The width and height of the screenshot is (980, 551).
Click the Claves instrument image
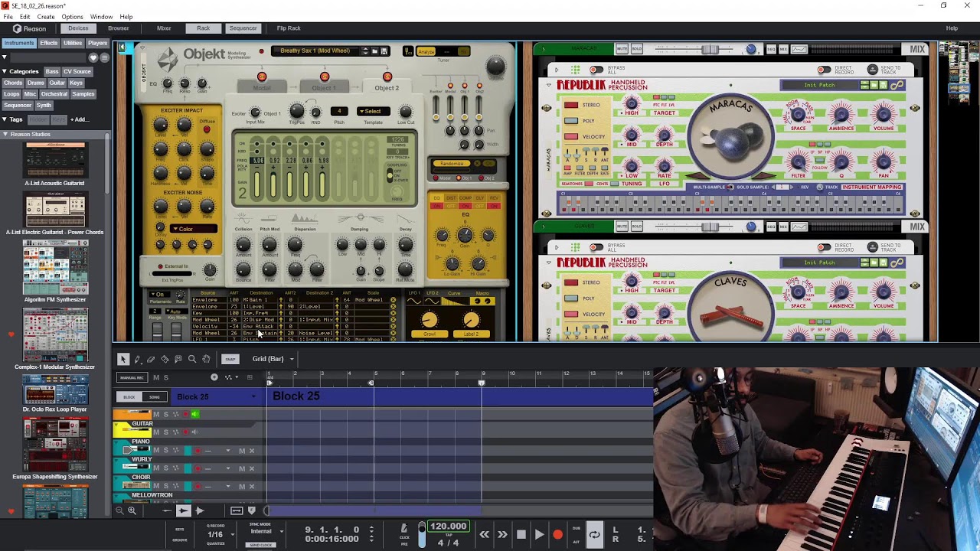[731, 310]
